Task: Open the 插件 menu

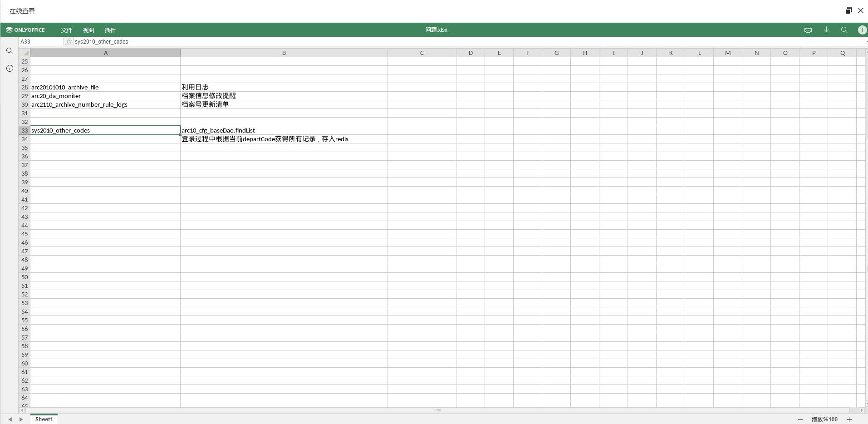Action: click(x=110, y=30)
